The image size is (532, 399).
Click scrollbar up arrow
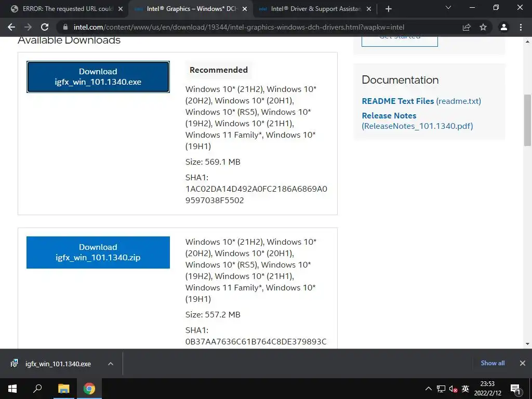[x=527, y=42]
